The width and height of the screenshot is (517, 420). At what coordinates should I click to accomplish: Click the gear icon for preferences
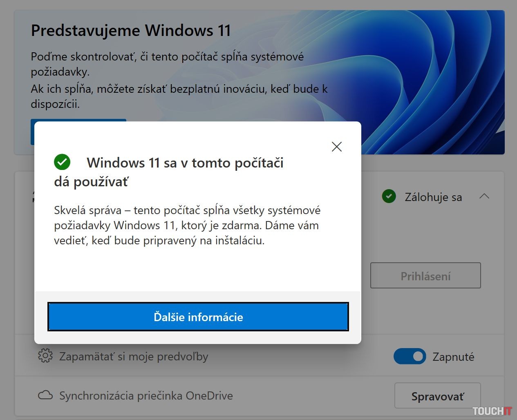pyautogui.click(x=45, y=356)
